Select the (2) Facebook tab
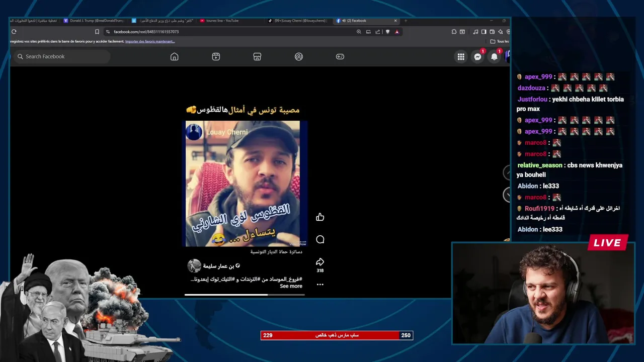The width and height of the screenshot is (644, 362). (366, 21)
